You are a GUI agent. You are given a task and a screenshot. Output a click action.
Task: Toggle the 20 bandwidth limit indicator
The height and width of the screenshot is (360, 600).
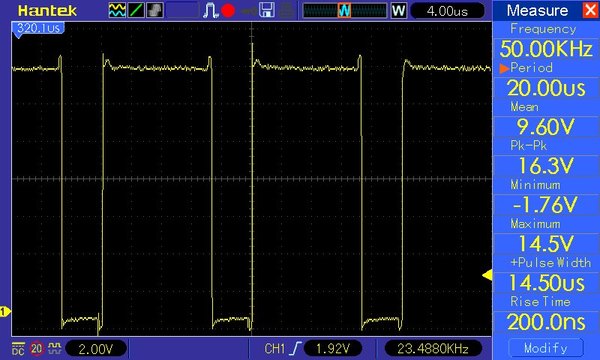[37, 349]
